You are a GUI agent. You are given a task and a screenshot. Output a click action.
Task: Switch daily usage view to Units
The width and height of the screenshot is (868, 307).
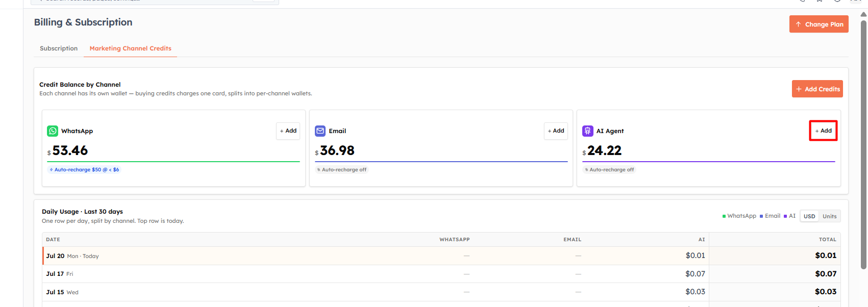[830, 216]
